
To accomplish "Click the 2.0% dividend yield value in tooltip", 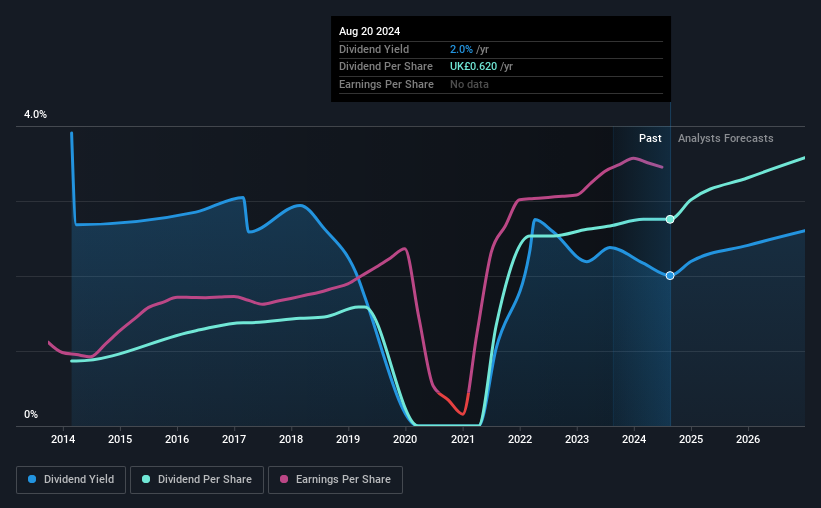I will click(x=461, y=49).
